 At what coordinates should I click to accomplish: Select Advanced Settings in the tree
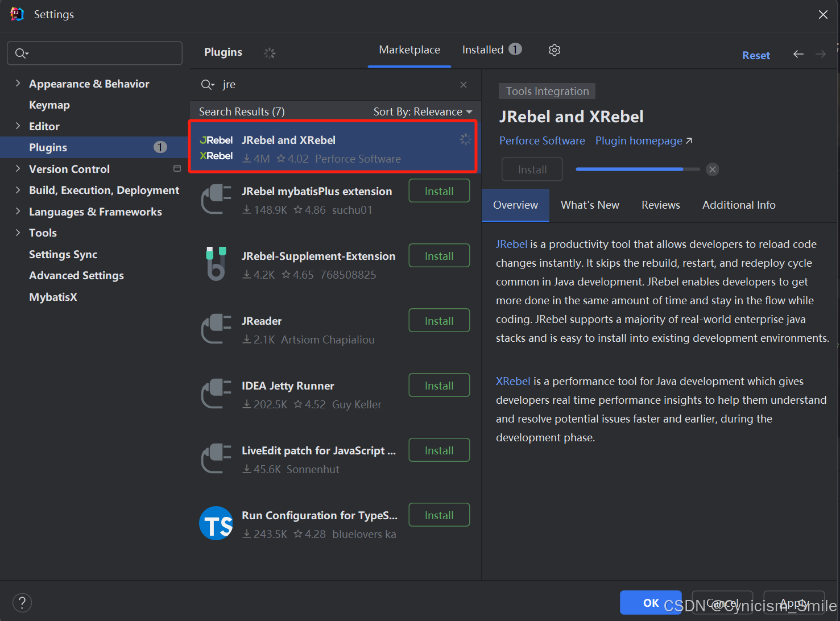[x=76, y=276]
